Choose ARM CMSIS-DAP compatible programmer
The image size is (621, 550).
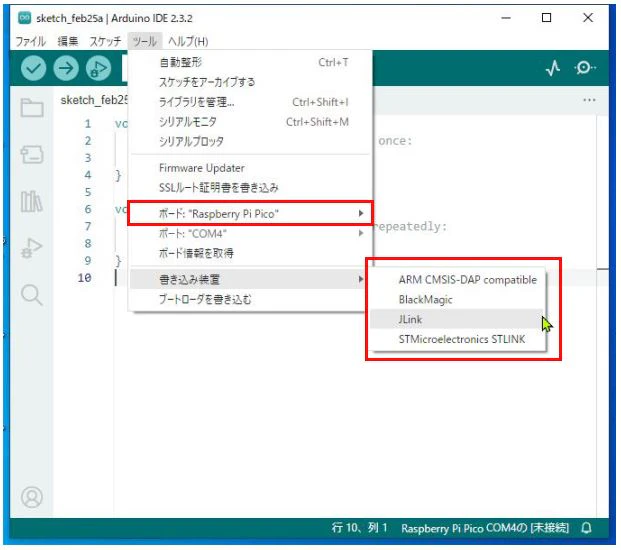(x=457, y=280)
